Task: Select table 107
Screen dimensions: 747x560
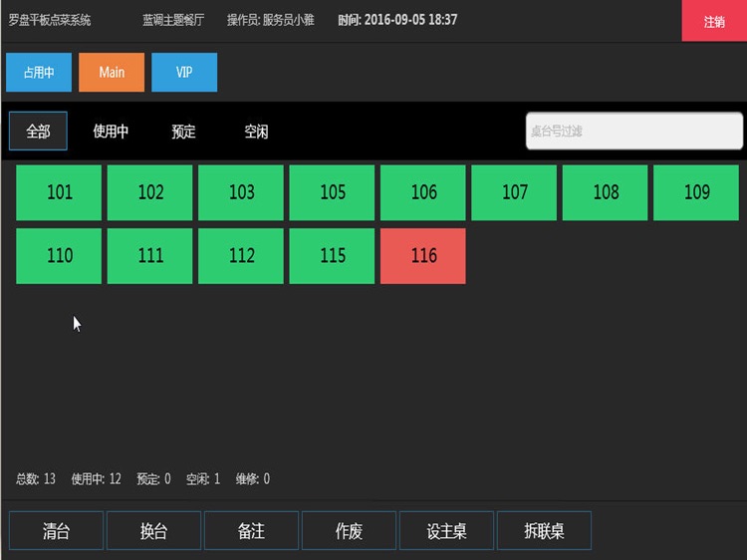Action: (x=514, y=192)
